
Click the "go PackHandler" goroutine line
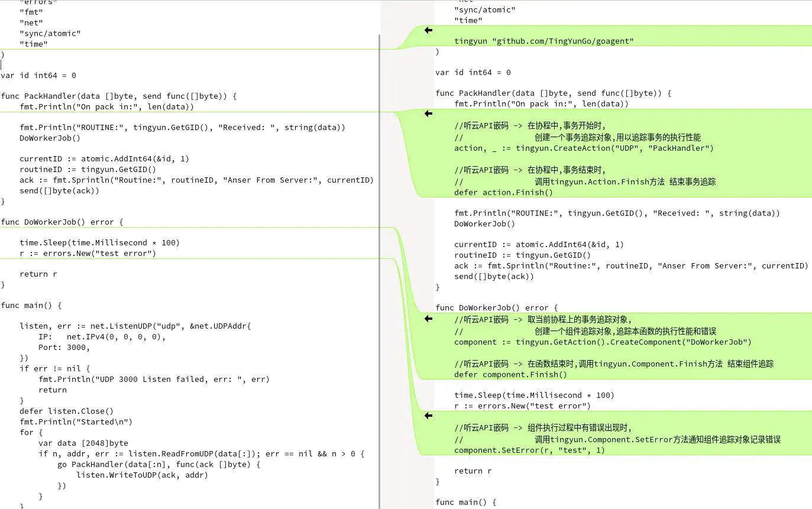(x=158, y=465)
